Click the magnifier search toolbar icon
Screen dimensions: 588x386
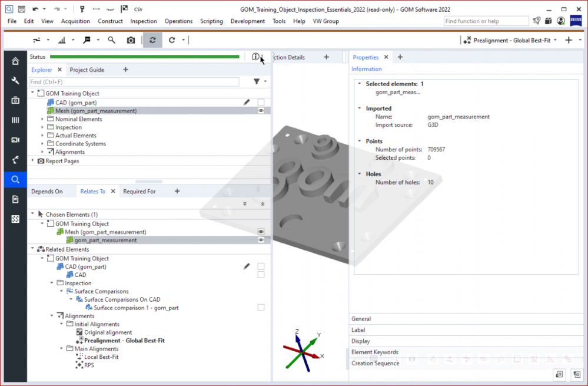(111, 40)
